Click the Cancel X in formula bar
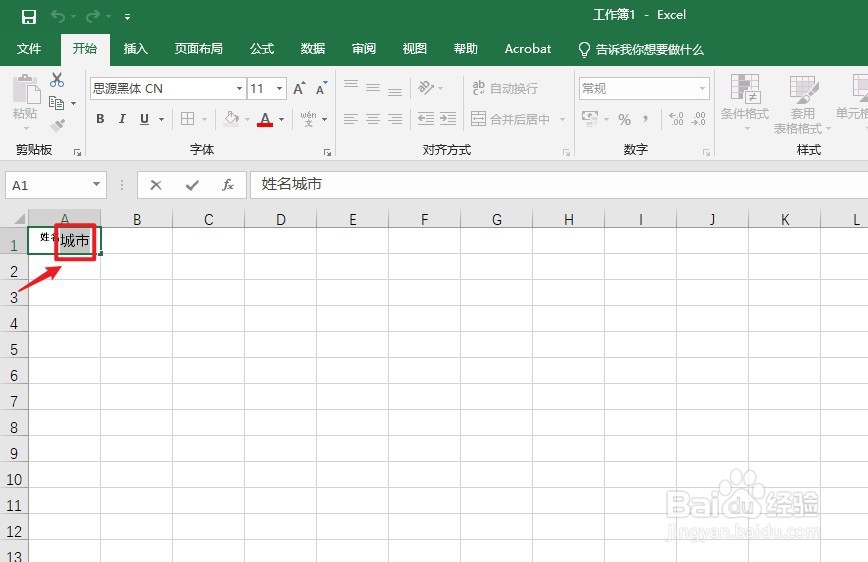868x562 pixels. (156, 185)
